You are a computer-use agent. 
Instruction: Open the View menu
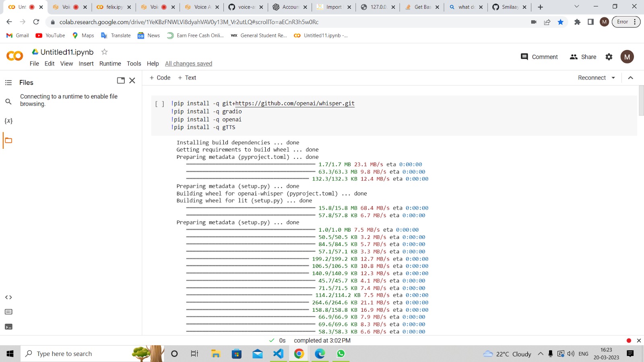click(x=66, y=64)
